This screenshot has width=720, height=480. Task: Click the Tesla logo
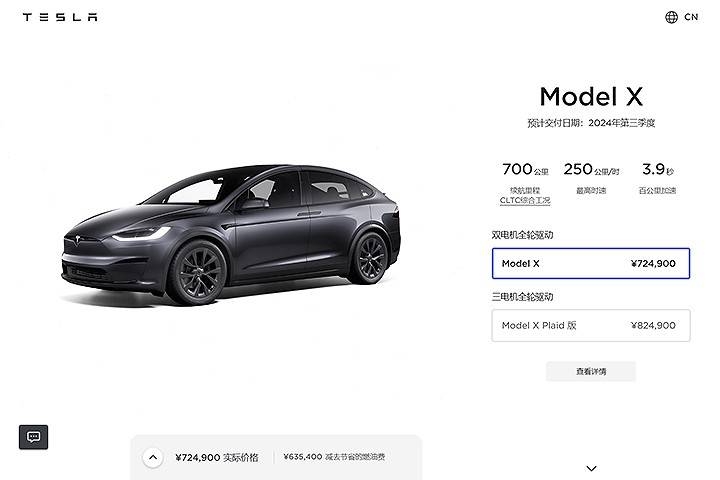pos(60,17)
